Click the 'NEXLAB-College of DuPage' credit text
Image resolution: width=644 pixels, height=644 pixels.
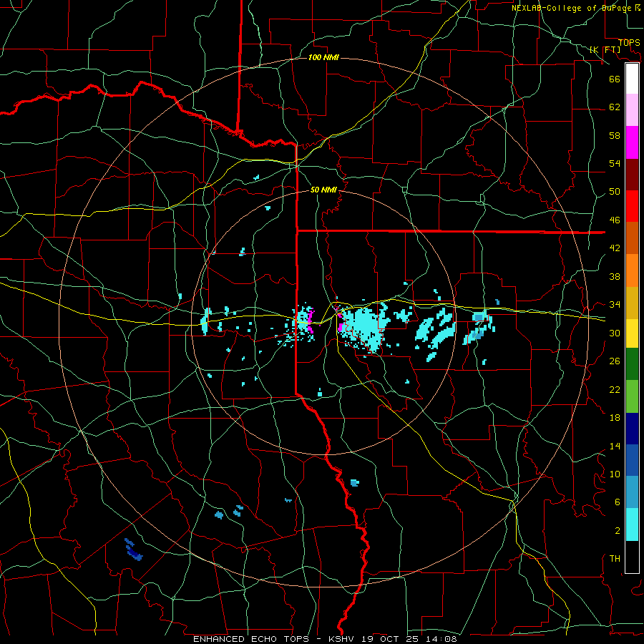[572, 8]
